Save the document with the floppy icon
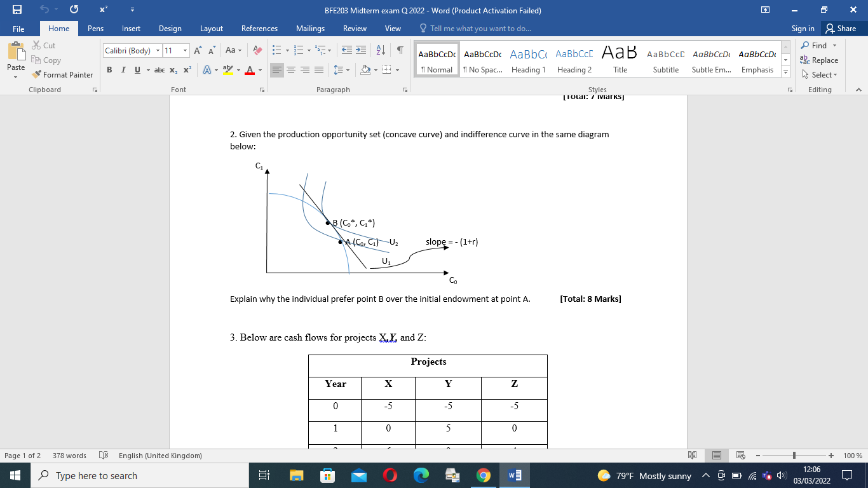Viewport: 868px width, 488px height. point(17,10)
